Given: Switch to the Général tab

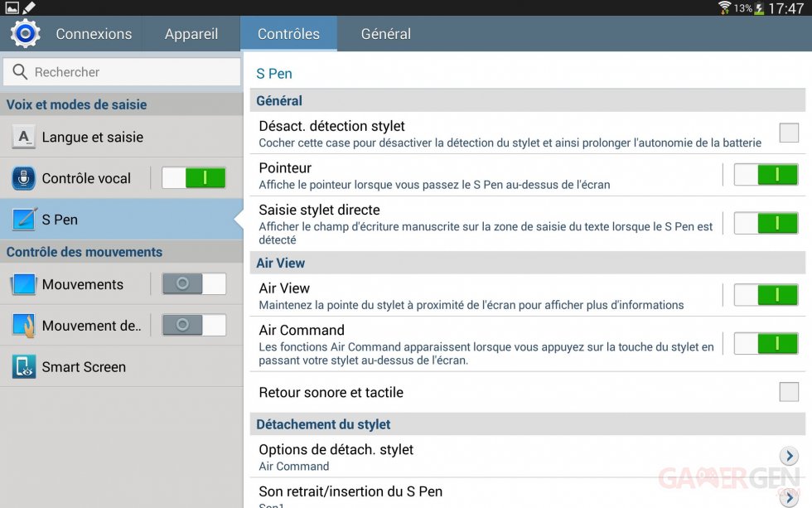Looking at the screenshot, I should point(385,34).
